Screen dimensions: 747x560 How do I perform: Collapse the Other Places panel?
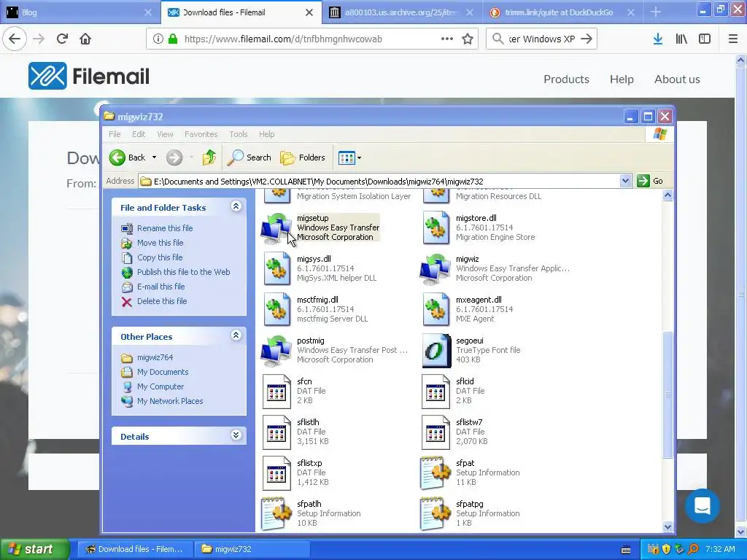(x=236, y=335)
